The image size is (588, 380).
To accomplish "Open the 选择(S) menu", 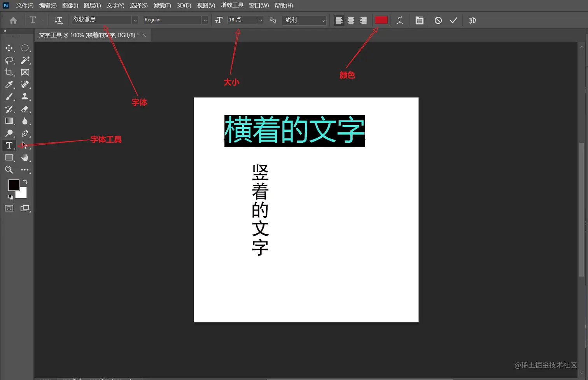I will click(x=139, y=5).
